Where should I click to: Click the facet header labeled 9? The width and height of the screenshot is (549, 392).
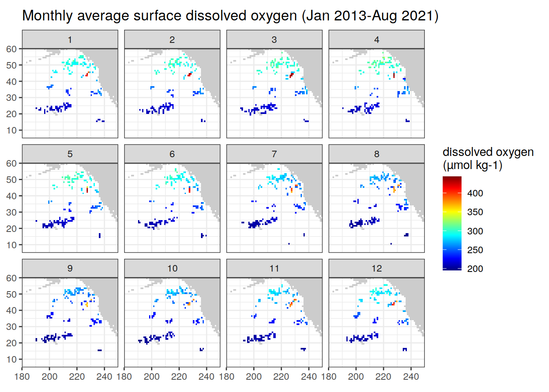point(70,268)
